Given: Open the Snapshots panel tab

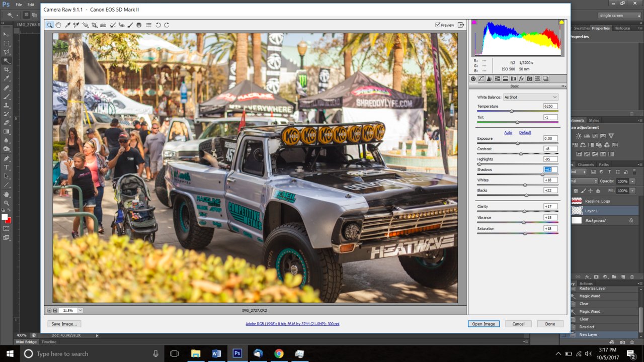Looking at the screenshot, I should tap(545, 79).
